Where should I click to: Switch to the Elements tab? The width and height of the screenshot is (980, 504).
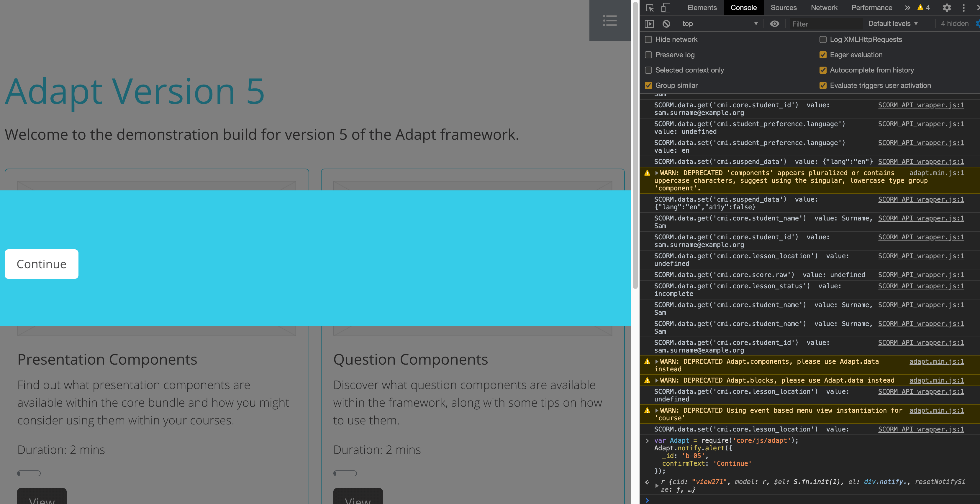click(702, 8)
